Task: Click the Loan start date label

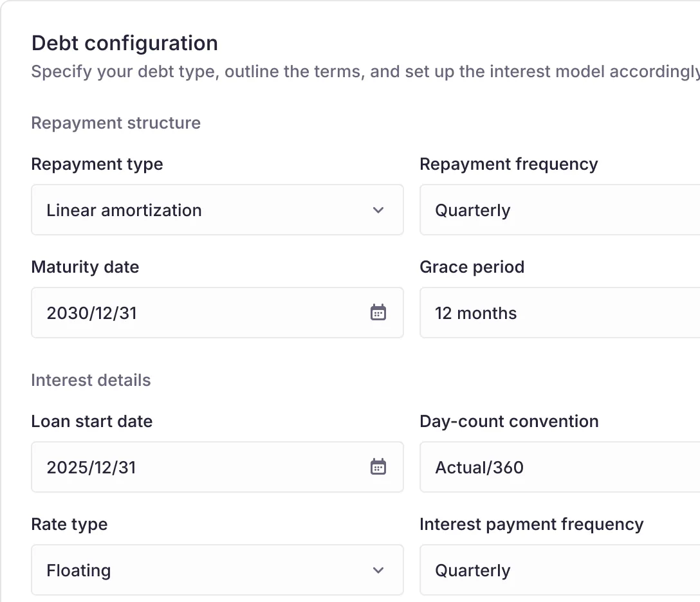Action: coord(92,421)
